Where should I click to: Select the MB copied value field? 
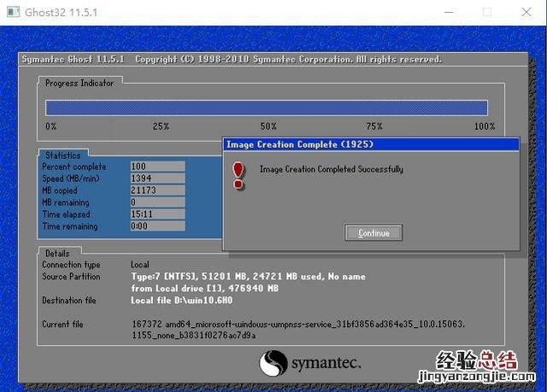(156, 190)
